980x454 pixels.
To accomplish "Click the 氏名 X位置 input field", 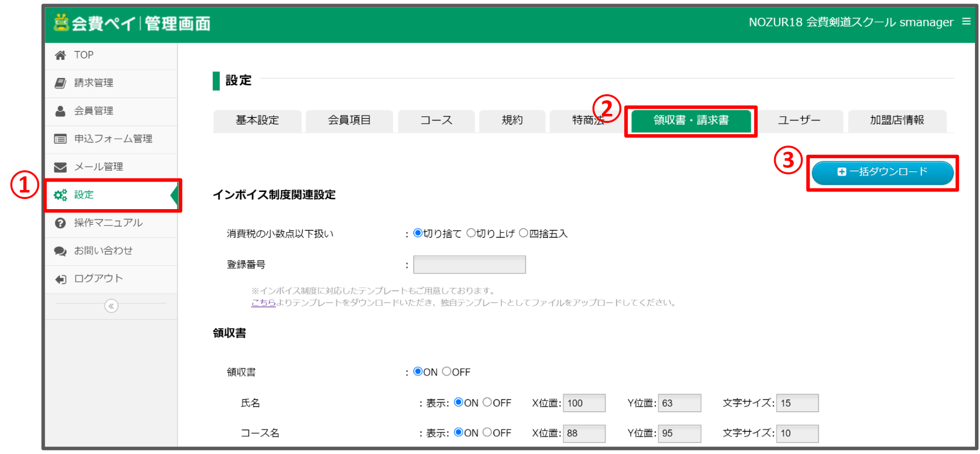I will [583, 403].
